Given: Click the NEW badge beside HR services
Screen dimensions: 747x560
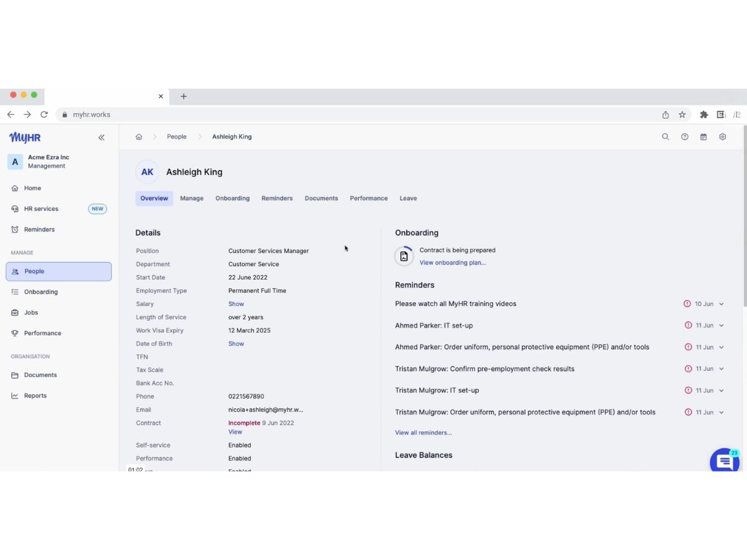Looking at the screenshot, I should pyautogui.click(x=98, y=209).
